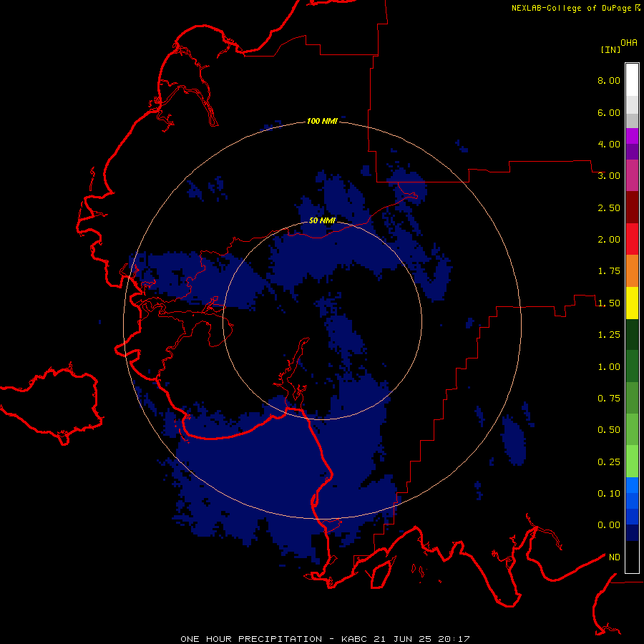Click the orange 1.75 legend swatch

coord(632,270)
